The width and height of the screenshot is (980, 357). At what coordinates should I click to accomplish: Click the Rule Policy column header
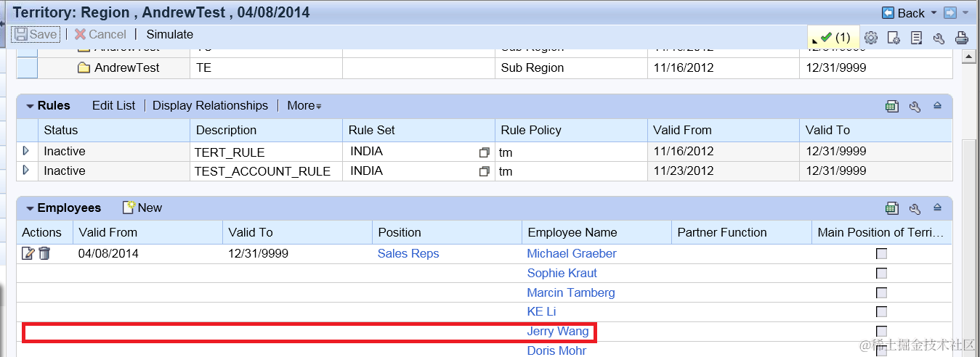click(571, 130)
